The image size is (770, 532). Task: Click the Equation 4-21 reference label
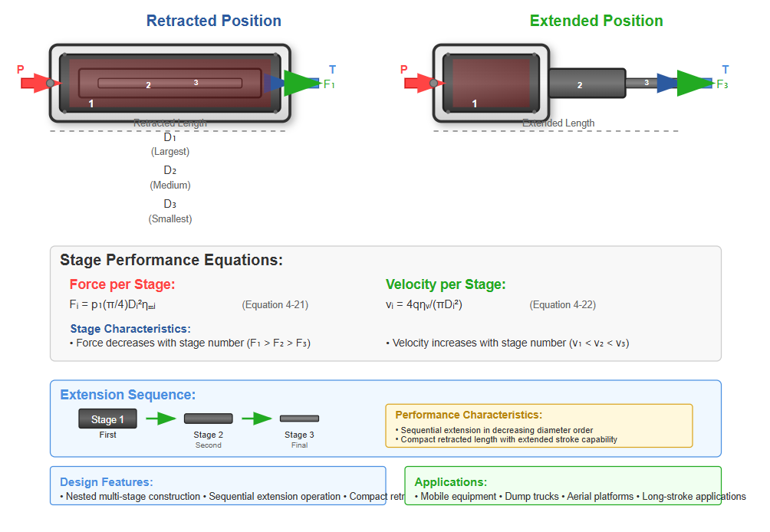(x=275, y=305)
